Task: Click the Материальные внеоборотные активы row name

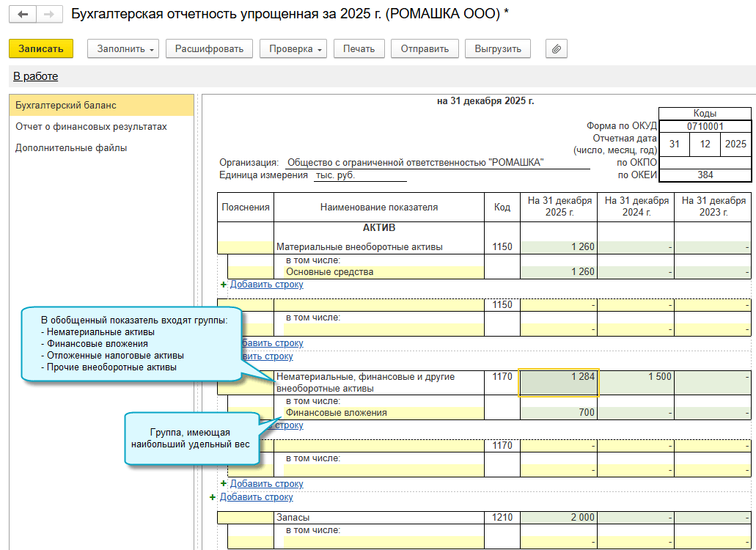Action: pos(359,247)
